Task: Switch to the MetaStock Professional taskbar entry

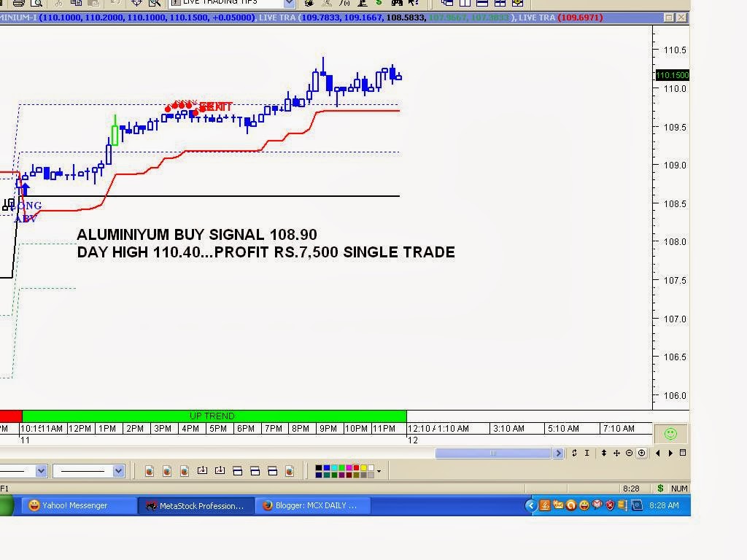Action: coord(196,505)
